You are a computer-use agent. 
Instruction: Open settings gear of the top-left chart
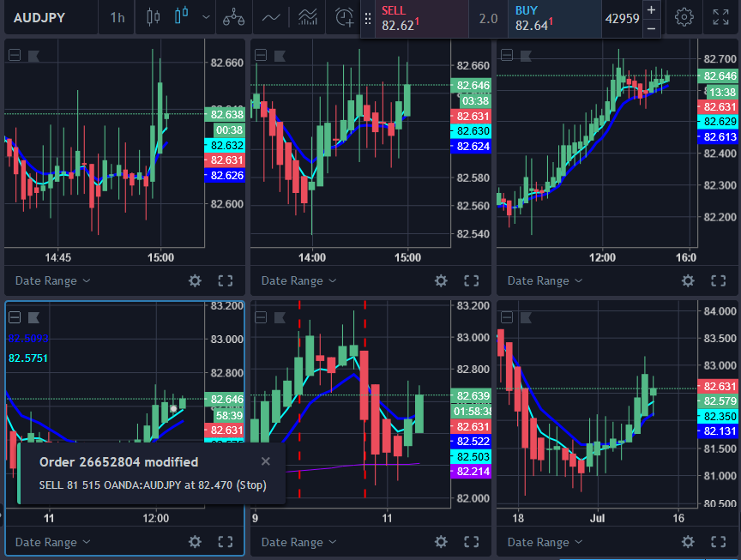[x=195, y=280]
